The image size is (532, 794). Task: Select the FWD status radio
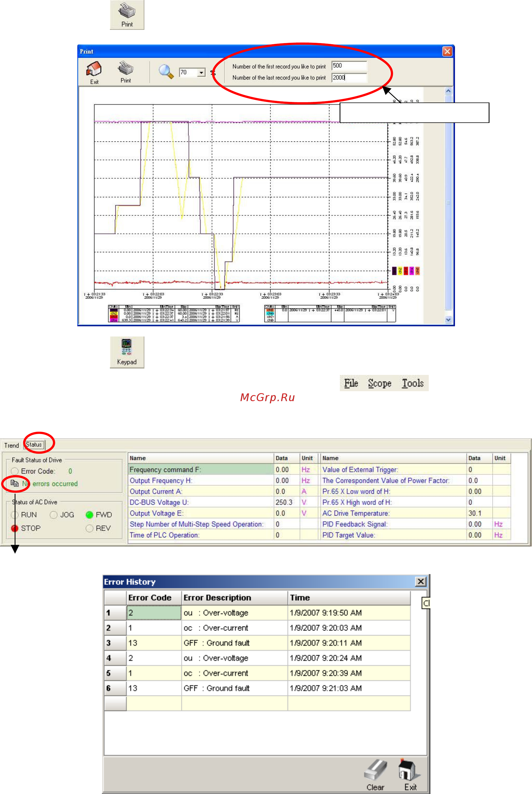(89, 515)
